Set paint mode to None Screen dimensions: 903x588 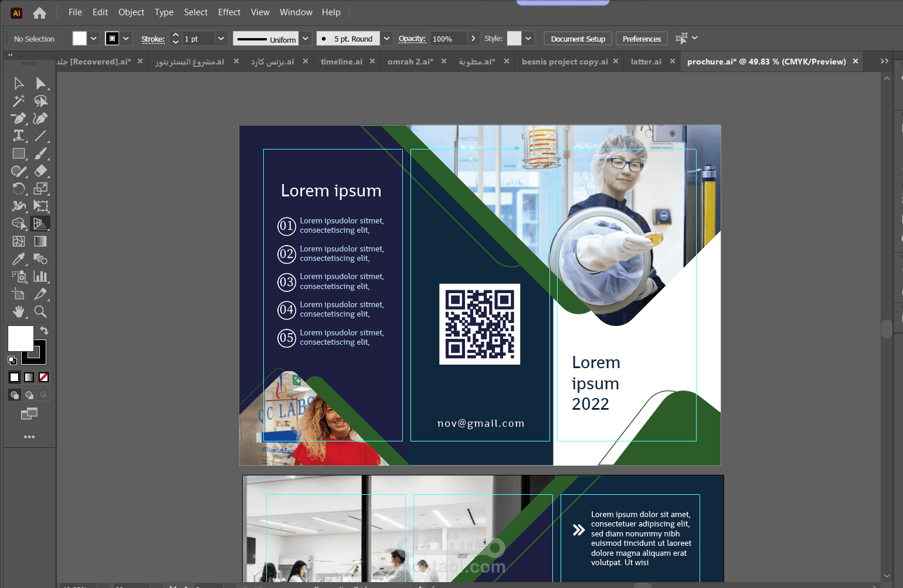tap(43, 377)
